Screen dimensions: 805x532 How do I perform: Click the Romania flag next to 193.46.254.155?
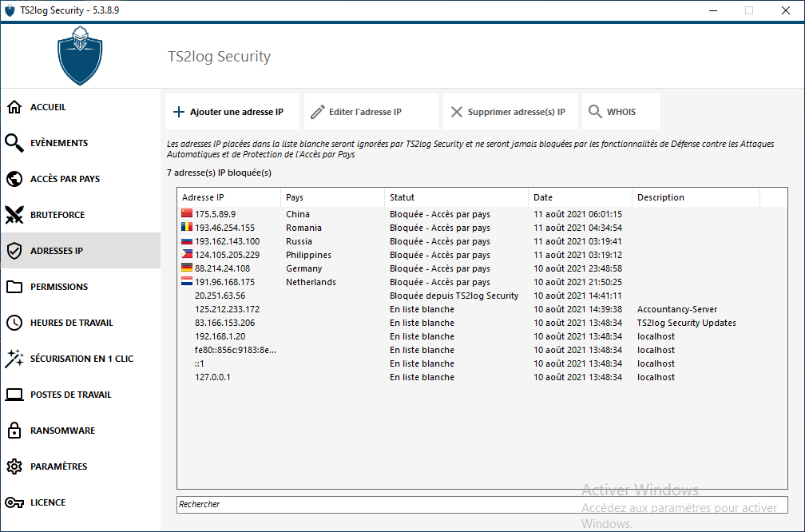pyautogui.click(x=187, y=227)
